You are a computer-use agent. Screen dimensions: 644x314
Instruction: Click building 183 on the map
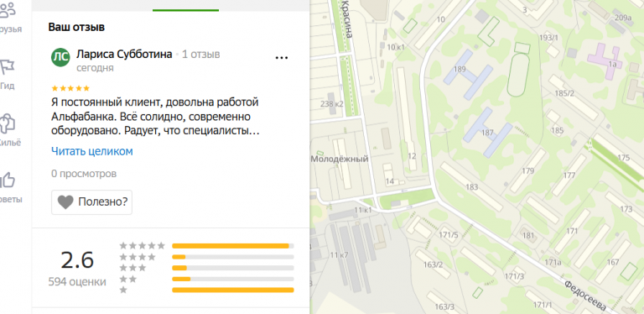pos(472,187)
